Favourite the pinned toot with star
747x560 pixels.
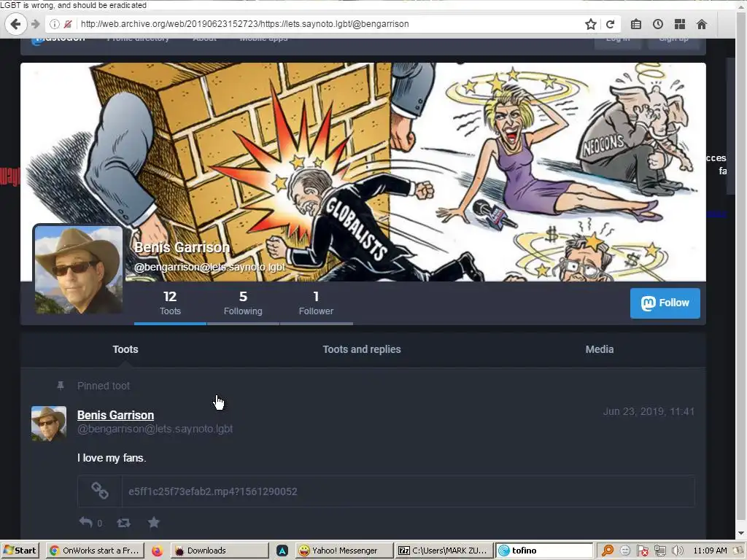(153, 522)
